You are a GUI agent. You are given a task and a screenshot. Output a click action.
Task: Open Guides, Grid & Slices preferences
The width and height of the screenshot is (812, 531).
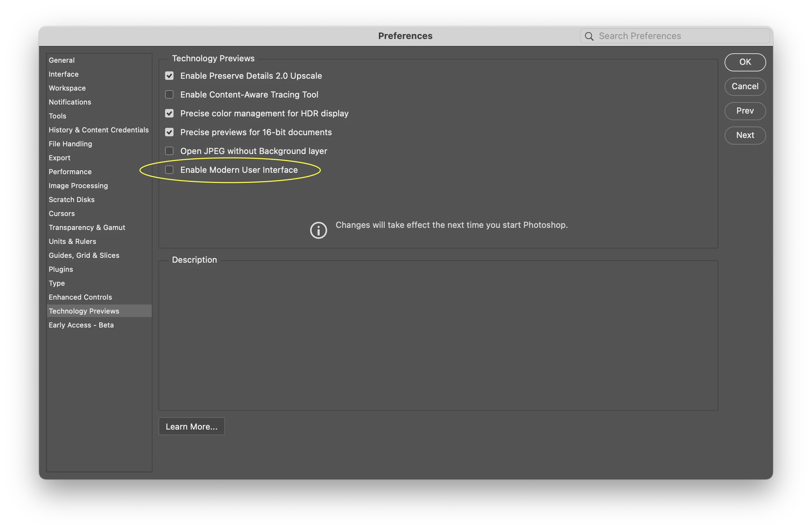pyautogui.click(x=84, y=255)
